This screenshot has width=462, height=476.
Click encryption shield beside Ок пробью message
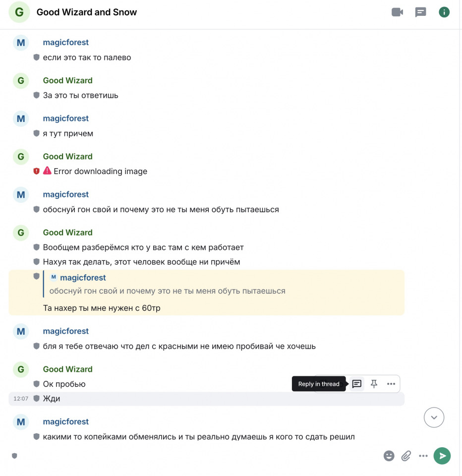pyautogui.click(x=36, y=384)
